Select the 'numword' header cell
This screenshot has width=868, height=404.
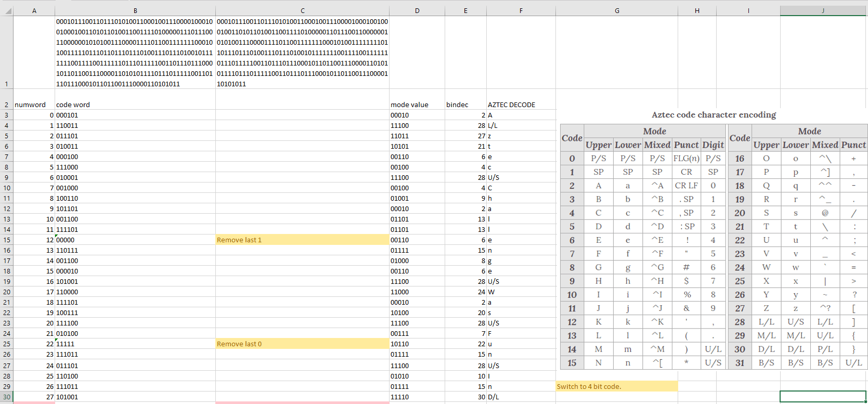pyautogui.click(x=34, y=105)
